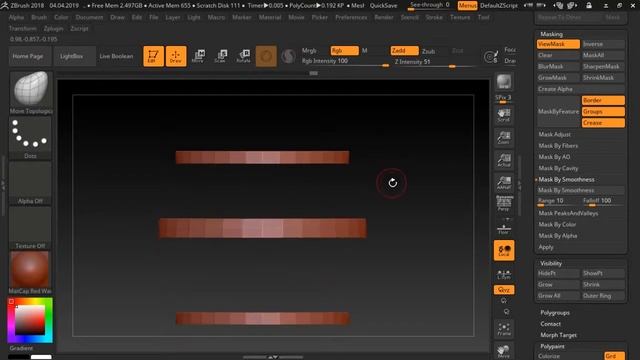This screenshot has width=640, height=360.
Task: Select the Scroll canvas icon
Action: click(x=504, y=115)
